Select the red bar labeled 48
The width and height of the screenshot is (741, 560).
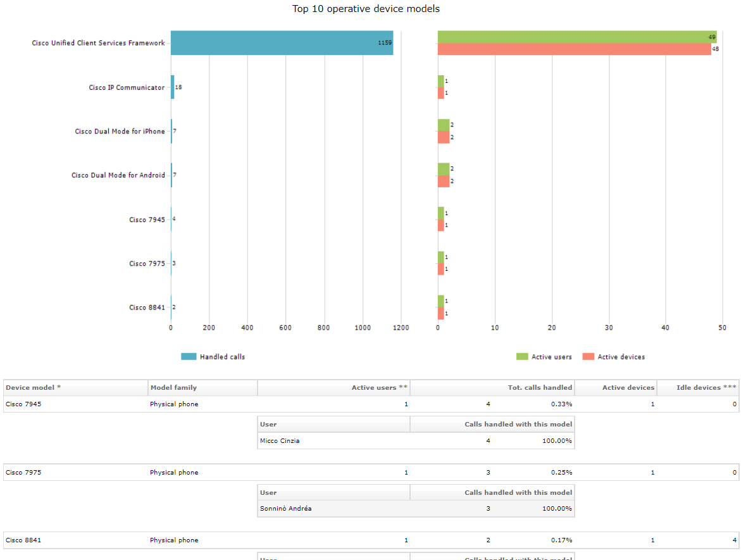pyautogui.click(x=574, y=49)
